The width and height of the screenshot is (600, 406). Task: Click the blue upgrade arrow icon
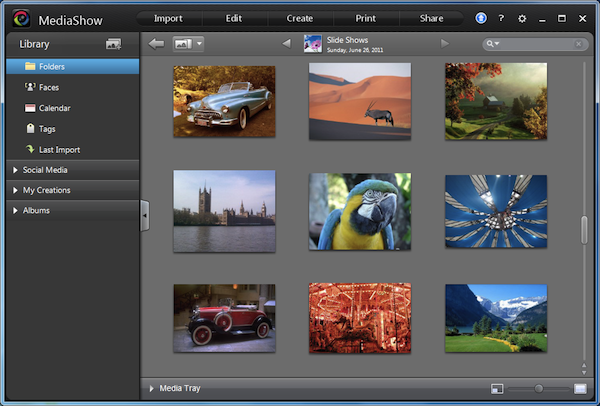[481, 18]
